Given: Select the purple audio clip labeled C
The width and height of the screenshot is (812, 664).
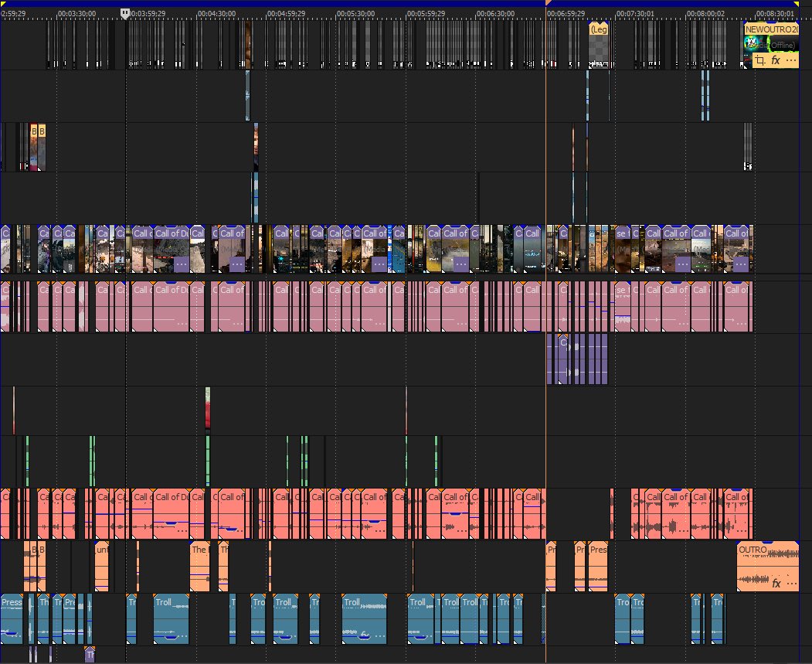Looking at the screenshot, I should tap(563, 359).
